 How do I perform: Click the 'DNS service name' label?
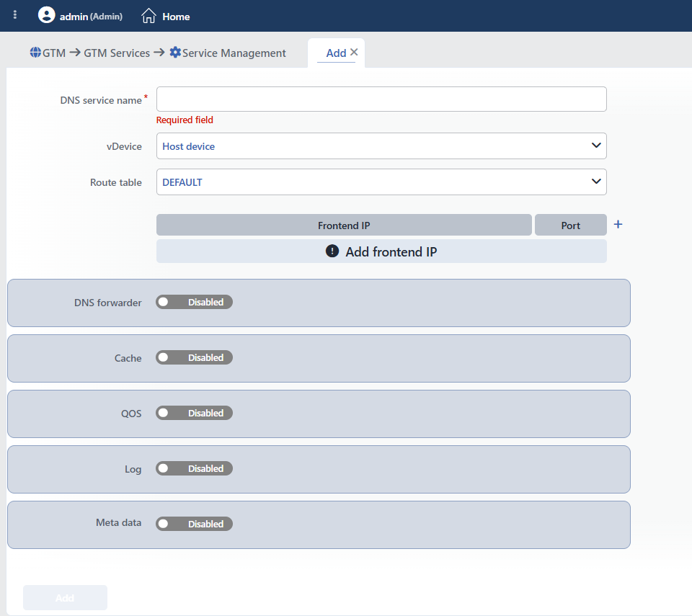point(101,100)
